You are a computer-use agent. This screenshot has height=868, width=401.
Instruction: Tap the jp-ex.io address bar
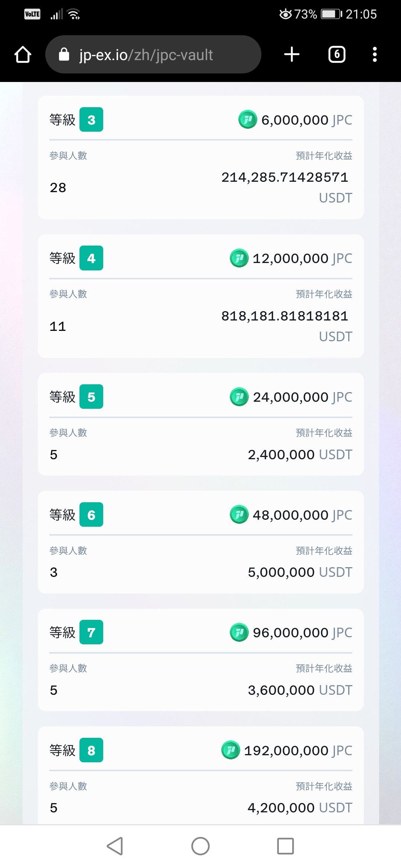pos(156,55)
